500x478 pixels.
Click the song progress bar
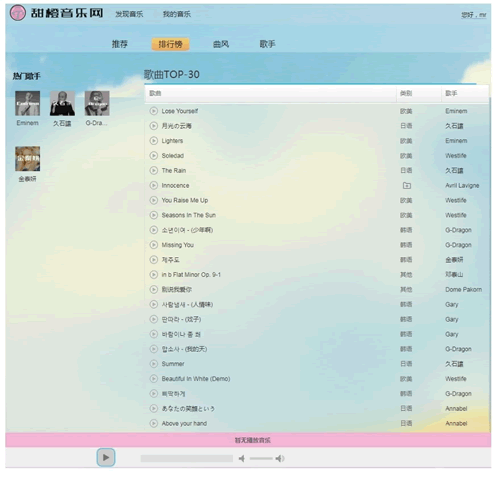click(187, 459)
